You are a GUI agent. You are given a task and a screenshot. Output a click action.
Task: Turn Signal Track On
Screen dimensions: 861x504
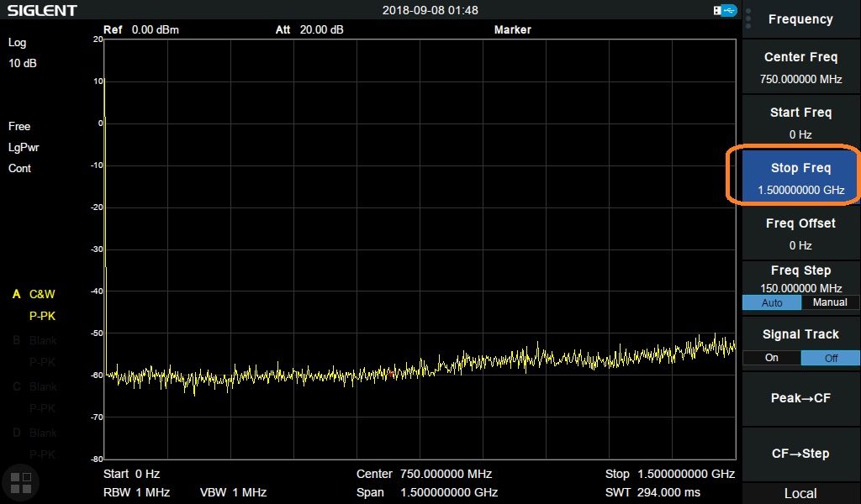(771, 358)
